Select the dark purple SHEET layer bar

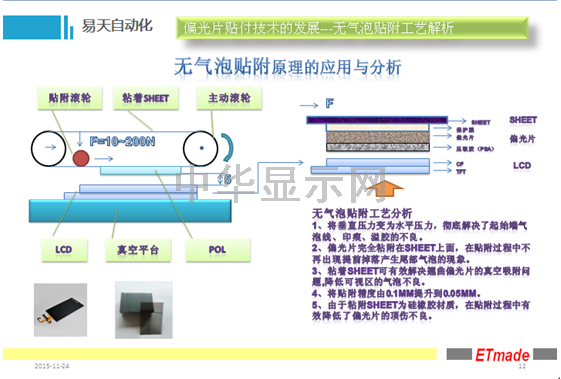point(377,120)
